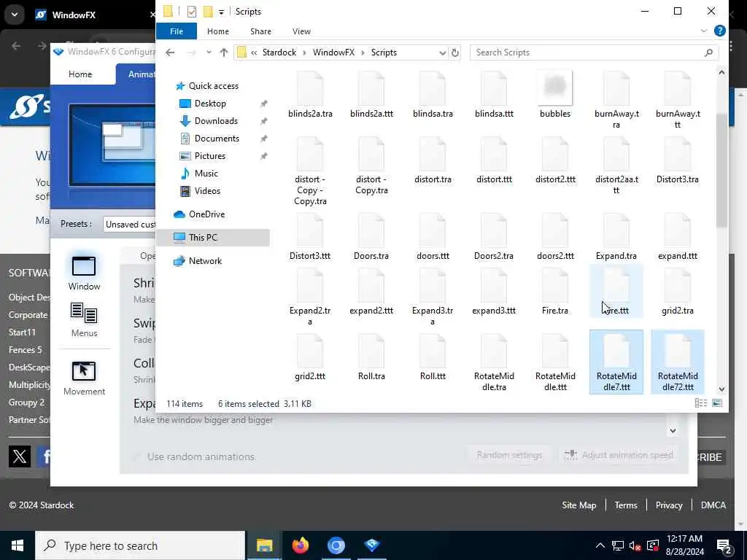Select the distort.tra file

click(433, 160)
